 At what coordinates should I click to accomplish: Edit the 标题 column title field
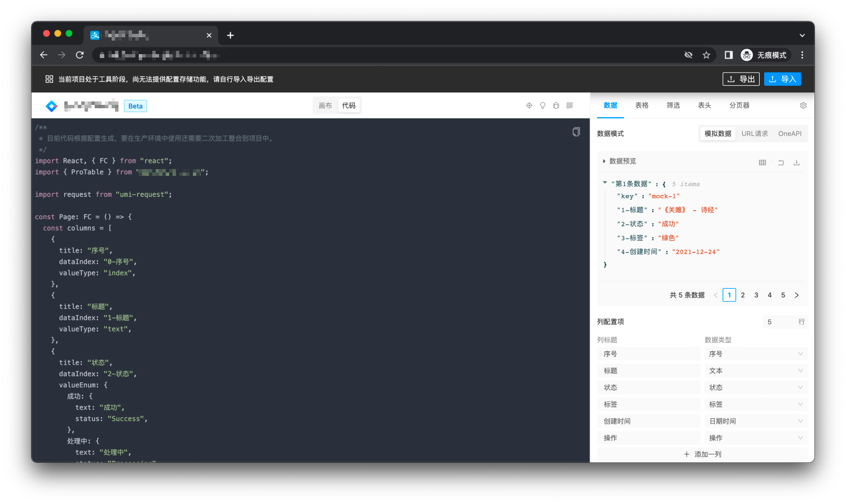(x=649, y=371)
